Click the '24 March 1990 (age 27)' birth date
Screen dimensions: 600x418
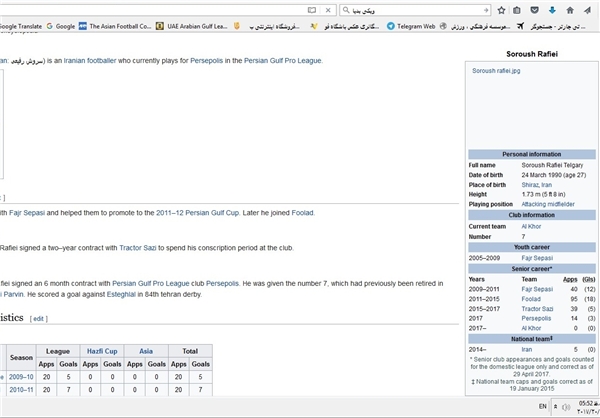(x=553, y=175)
